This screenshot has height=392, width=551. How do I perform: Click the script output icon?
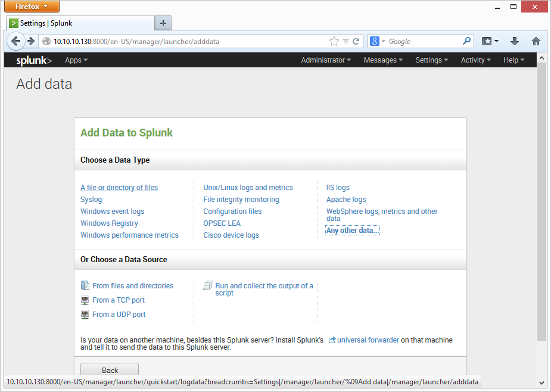tap(208, 285)
